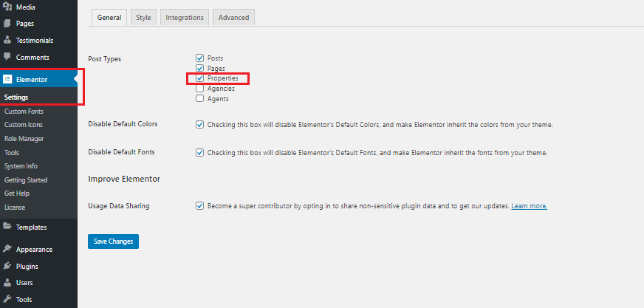Click the Post Types setting label
644x308 pixels.
[105, 59]
